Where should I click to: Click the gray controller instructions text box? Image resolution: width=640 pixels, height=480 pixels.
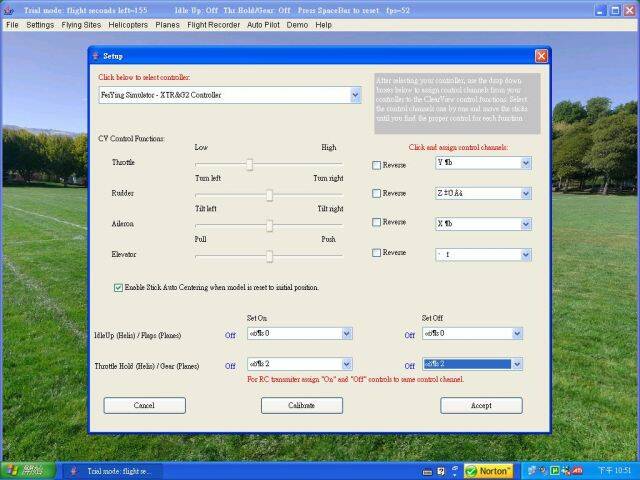[x=457, y=104]
